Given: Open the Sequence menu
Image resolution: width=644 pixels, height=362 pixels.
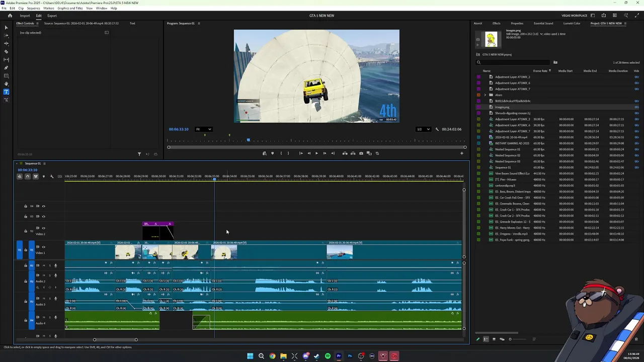Looking at the screenshot, I should (x=33, y=9).
